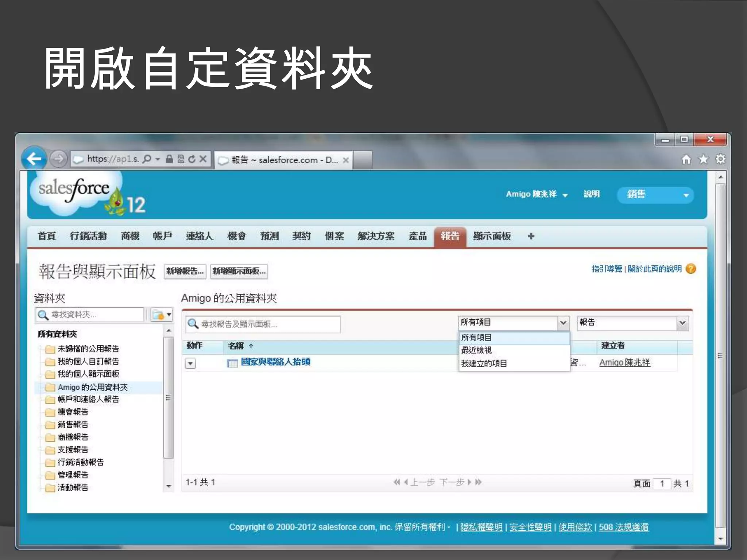Go to the 行銷活動 tab

(x=88, y=236)
